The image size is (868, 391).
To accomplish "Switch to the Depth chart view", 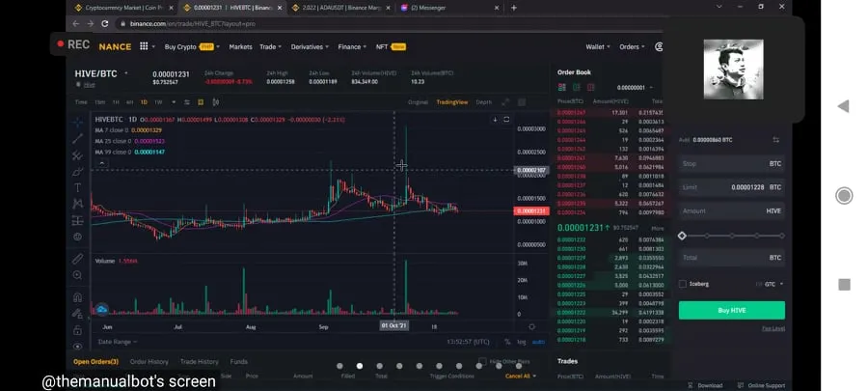I will pos(483,102).
